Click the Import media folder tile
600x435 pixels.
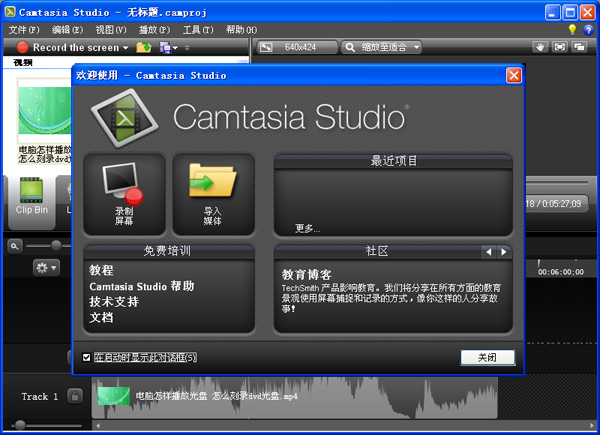pos(214,194)
